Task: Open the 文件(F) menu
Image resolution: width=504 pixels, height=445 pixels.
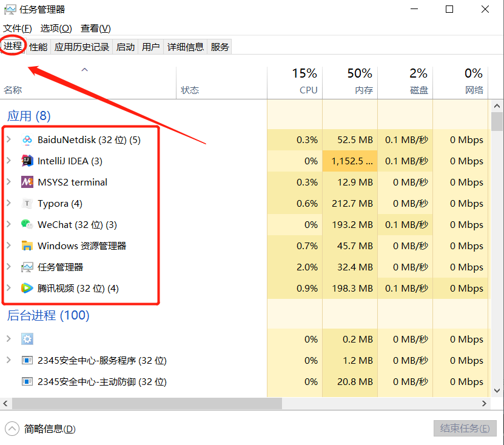Action: [18, 28]
